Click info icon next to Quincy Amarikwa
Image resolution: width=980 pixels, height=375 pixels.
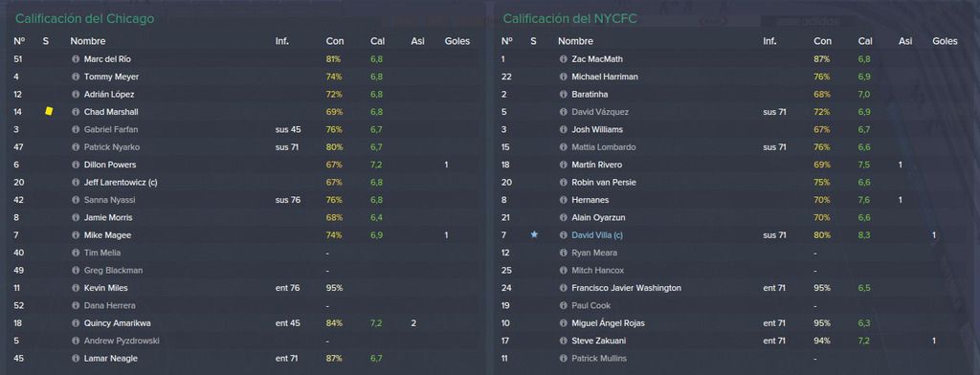(77, 323)
